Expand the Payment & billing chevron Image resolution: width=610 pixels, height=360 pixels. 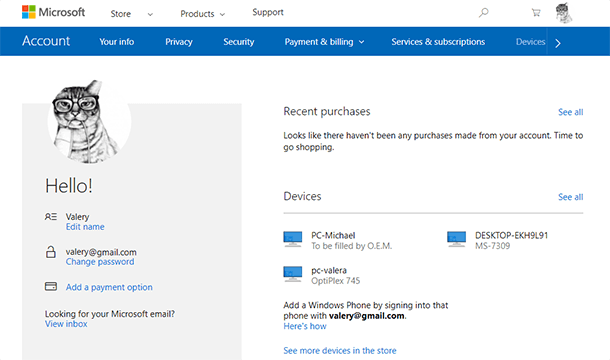[361, 42]
